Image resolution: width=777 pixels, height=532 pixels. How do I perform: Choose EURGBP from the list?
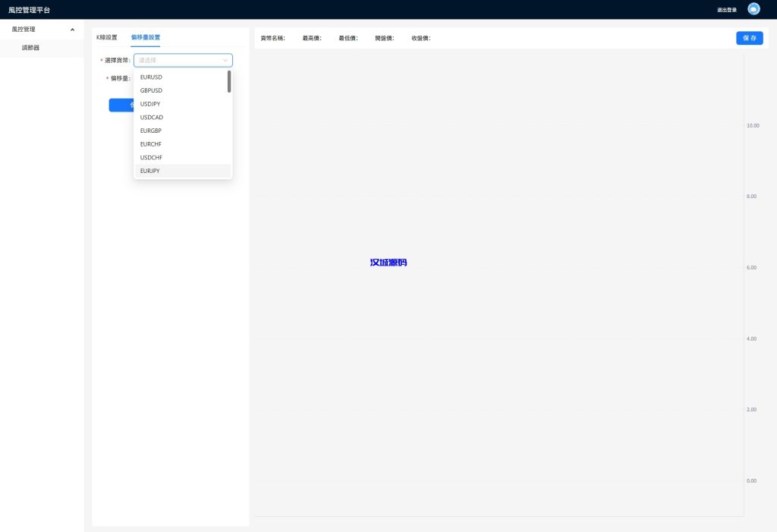tap(151, 131)
